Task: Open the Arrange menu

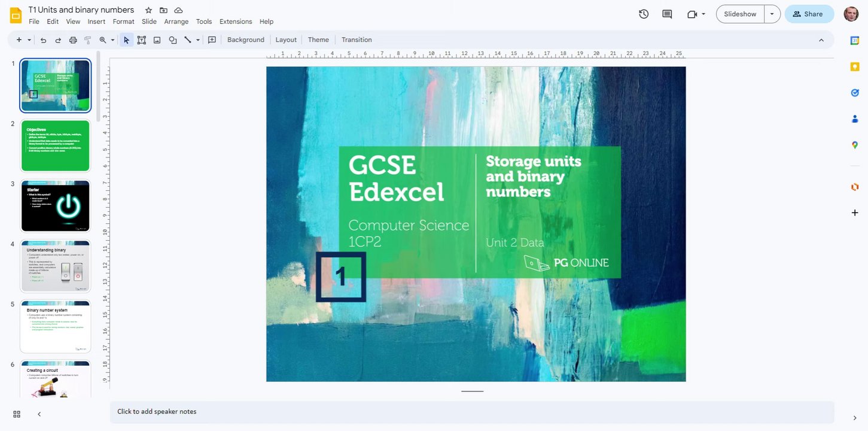Action: [176, 22]
